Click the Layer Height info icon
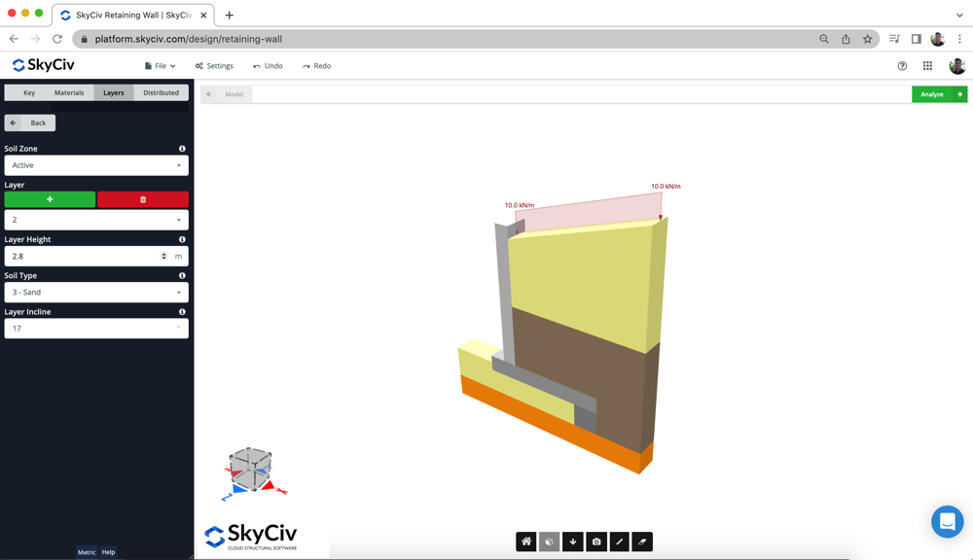This screenshot has width=973, height=560. (x=183, y=239)
